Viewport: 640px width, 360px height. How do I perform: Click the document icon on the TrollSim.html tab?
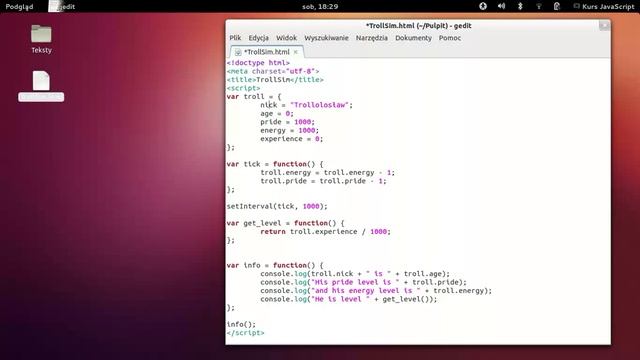pos(238,52)
